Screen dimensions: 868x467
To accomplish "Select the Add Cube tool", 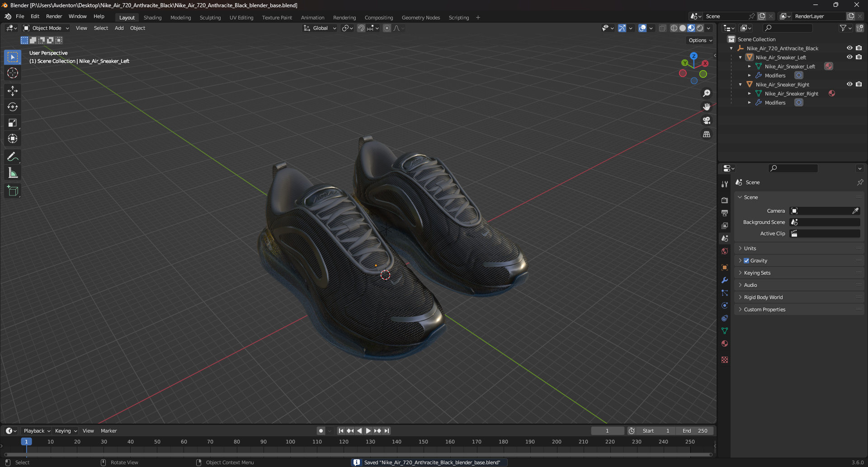I will (13, 191).
